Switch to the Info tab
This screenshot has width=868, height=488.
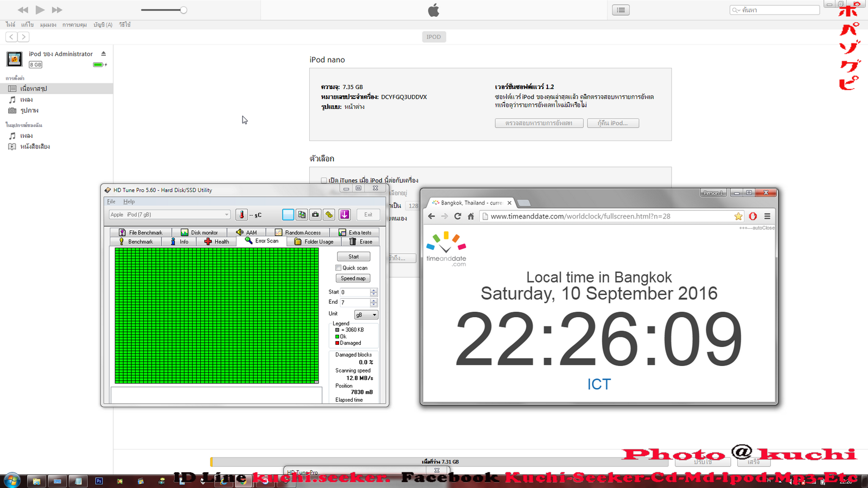180,242
